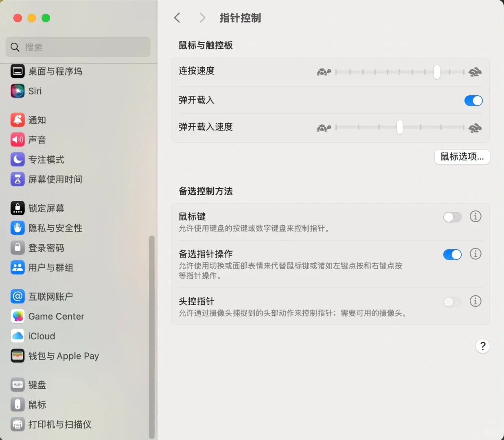Click the back chevron arrow
The width and height of the screenshot is (504, 440).
click(177, 18)
